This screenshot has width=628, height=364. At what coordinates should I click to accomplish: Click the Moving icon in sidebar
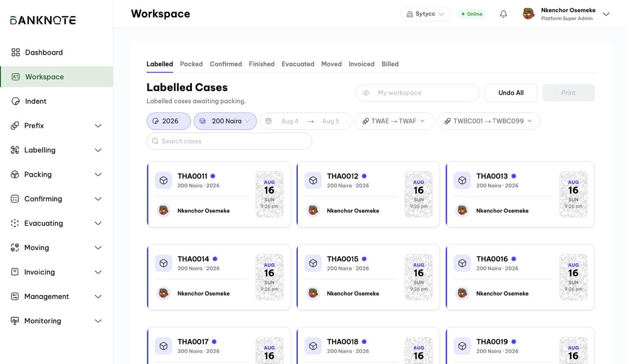[x=15, y=247]
